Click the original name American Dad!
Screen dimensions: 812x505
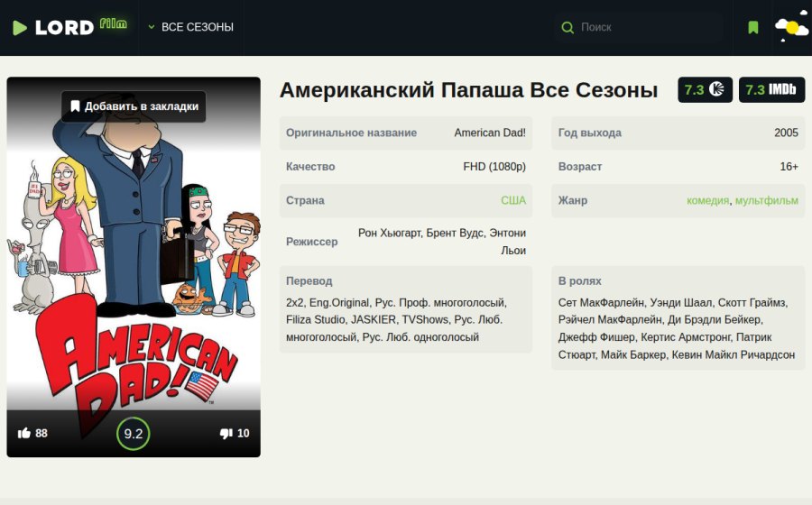[x=490, y=133]
